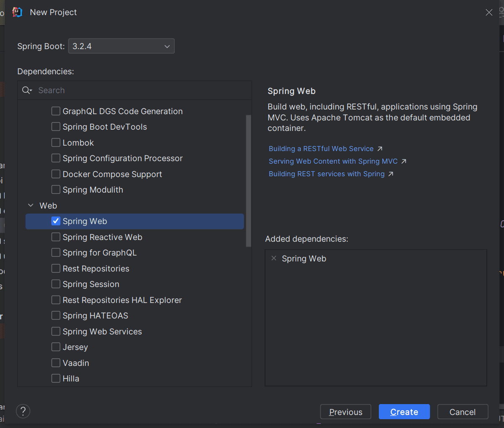
Task: Click the dependencies list scrollbar
Action: pos(249,180)
